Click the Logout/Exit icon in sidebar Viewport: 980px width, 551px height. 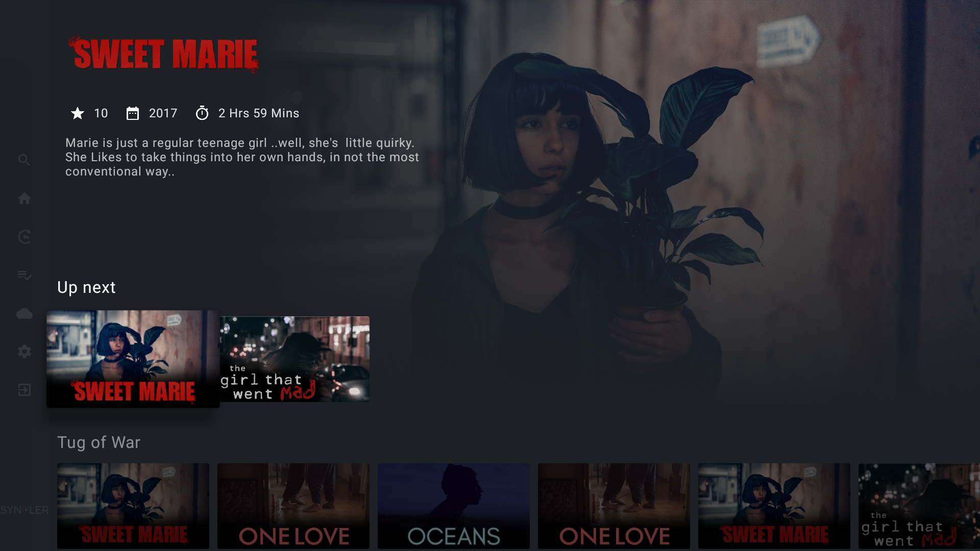(22, 390)
